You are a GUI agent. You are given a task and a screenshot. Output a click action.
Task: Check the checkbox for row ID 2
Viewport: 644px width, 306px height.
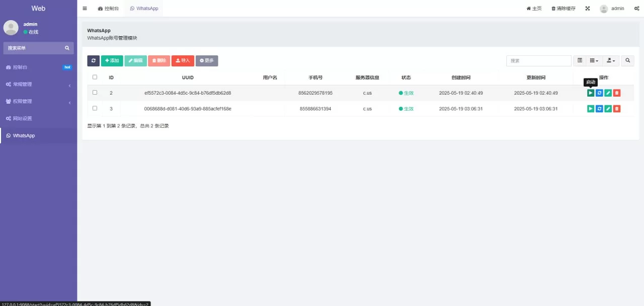[x=95, y=93]
